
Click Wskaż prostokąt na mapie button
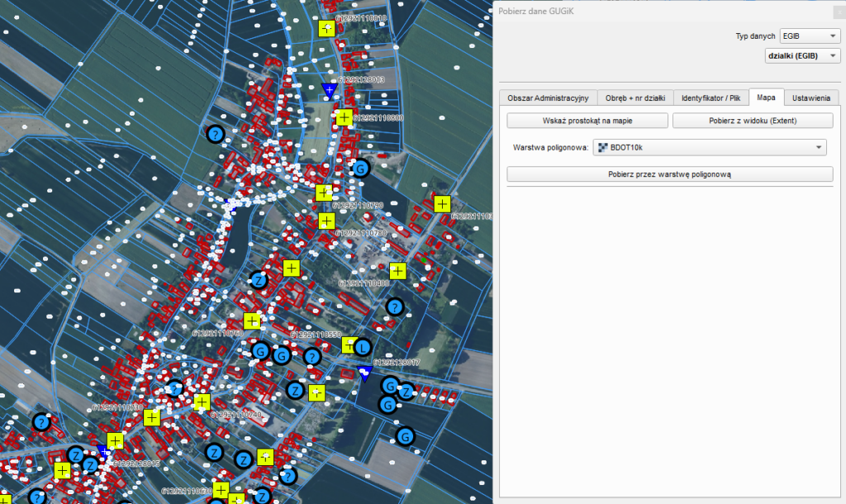(x=587, y=121)
